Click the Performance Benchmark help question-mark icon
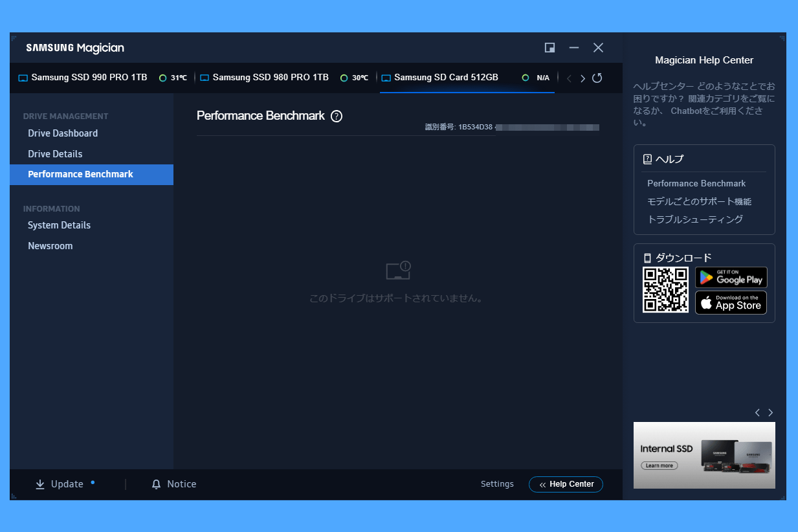Image resolution: width=798 pixels, height=532 pixels. (x=337, y=116)
